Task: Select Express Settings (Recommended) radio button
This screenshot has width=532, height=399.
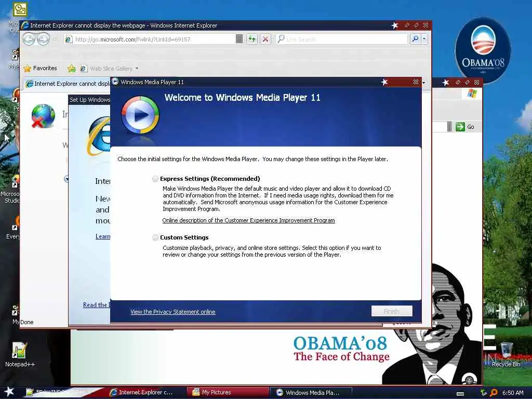Action: click(155, 179)
